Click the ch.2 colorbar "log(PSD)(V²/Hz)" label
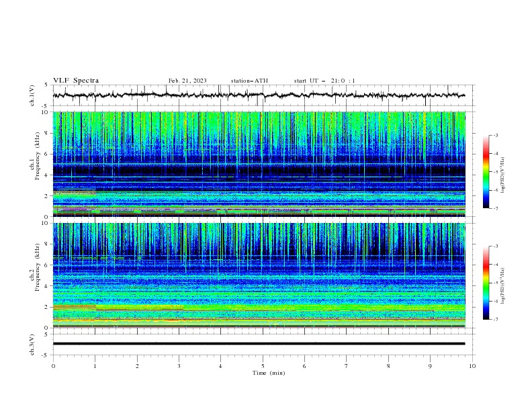Image resolution: width=532 pixels, height=411 pixels. click(502, 286)
